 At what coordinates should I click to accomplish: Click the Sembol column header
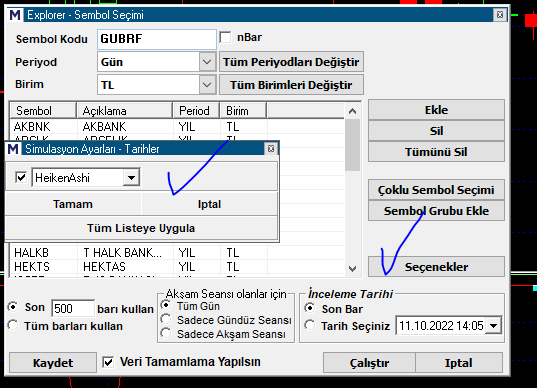(x=42, y=111)
